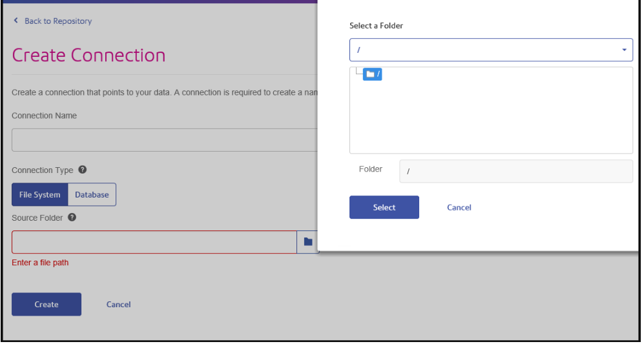The height and width of the screenshot is (344, 644).
Task: Click the Folder path text field
Action: [516, 171]
